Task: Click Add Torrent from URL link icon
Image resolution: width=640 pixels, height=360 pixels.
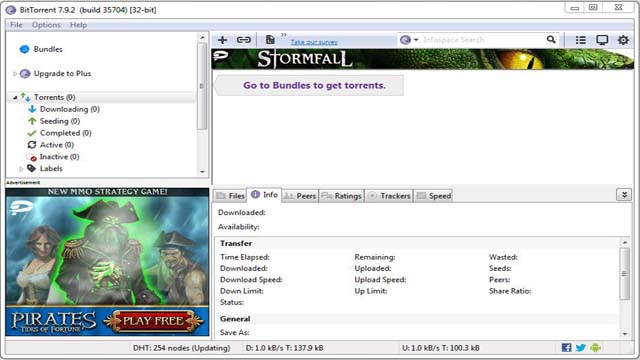Action: (x=244, y=40)
